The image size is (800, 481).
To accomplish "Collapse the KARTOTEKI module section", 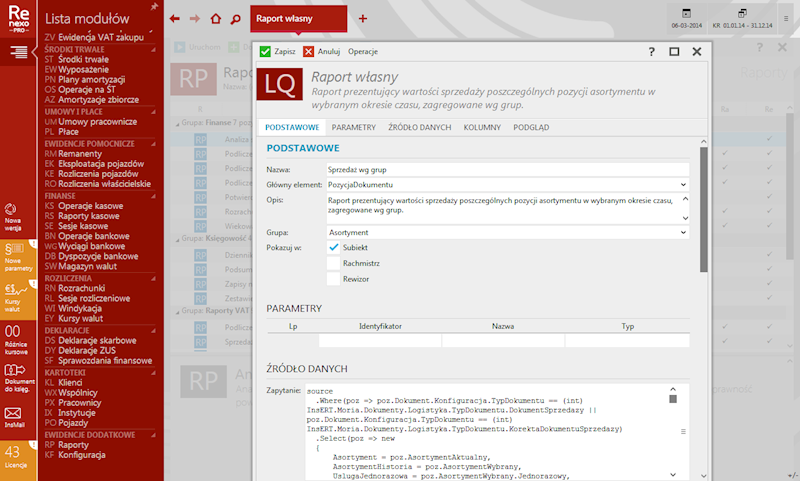I will coord(153,373).
